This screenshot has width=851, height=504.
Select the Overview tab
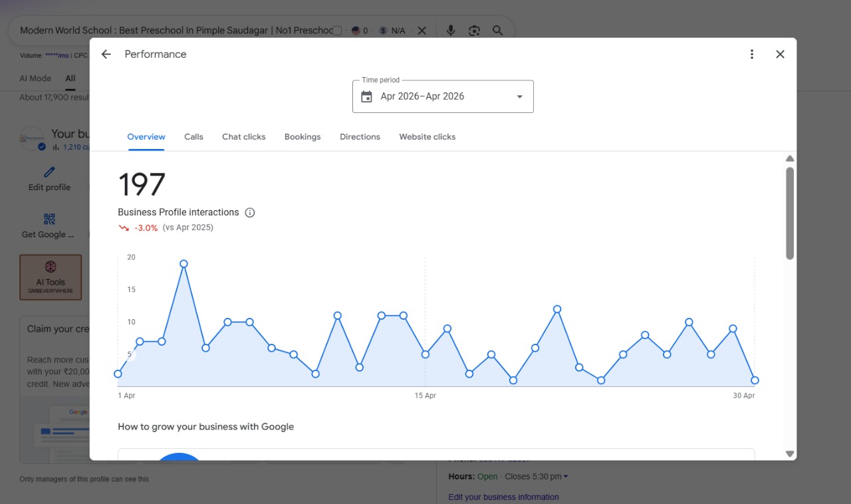(146, 137)
